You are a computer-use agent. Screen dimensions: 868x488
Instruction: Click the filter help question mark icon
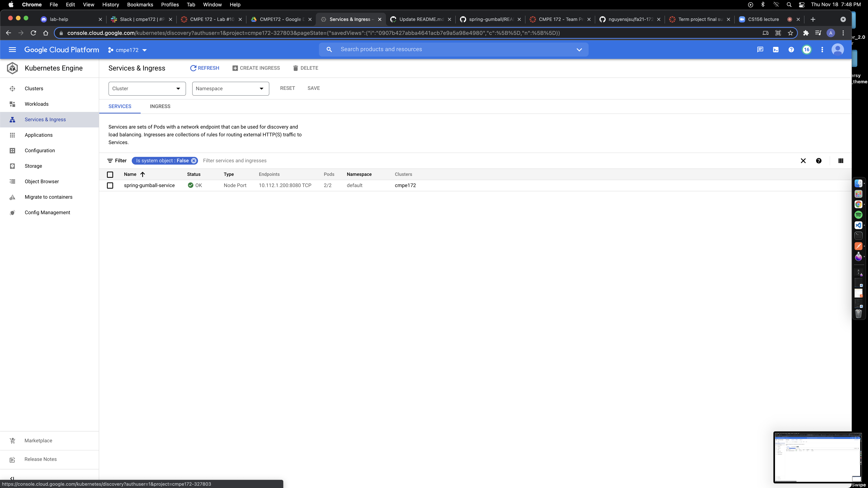coord(818,161)
